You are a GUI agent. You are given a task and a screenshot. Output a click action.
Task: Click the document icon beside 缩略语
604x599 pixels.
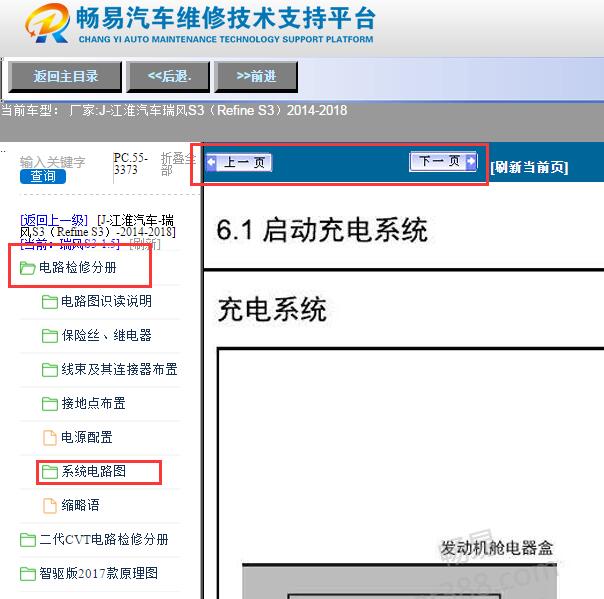click(50, 505)
